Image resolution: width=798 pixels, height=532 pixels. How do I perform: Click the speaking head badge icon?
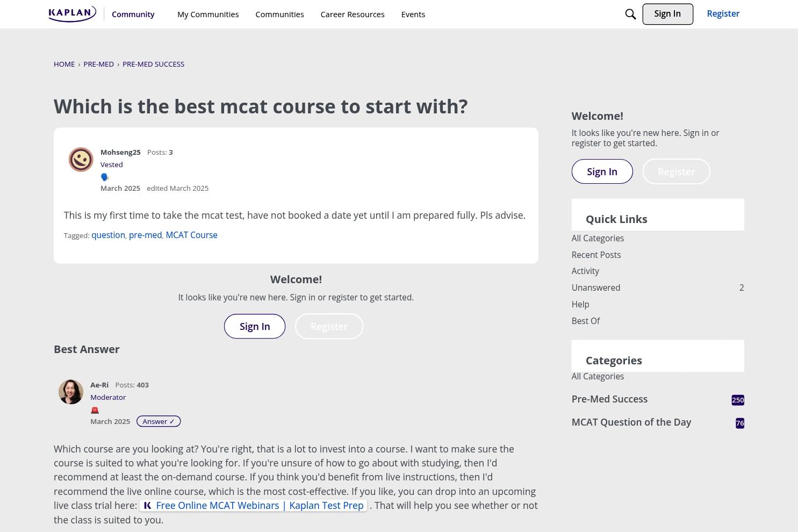105,177
